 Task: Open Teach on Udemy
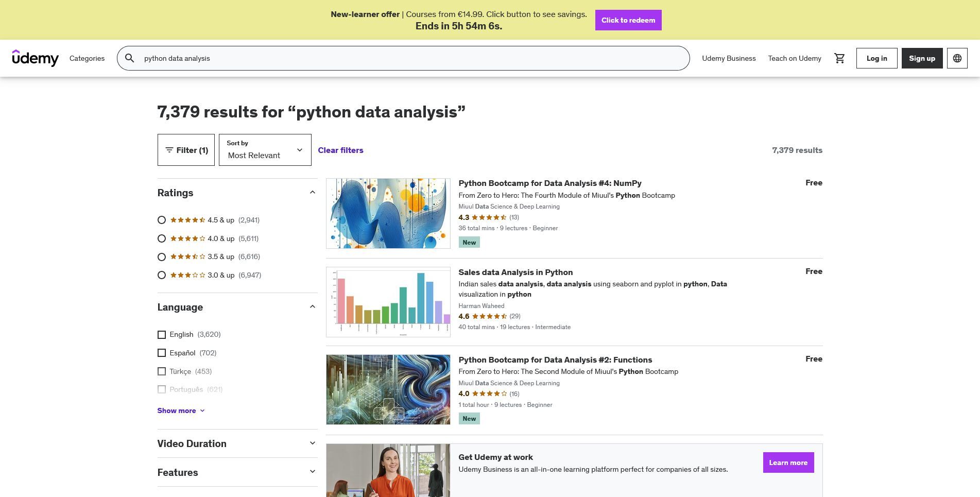point(795,58)
